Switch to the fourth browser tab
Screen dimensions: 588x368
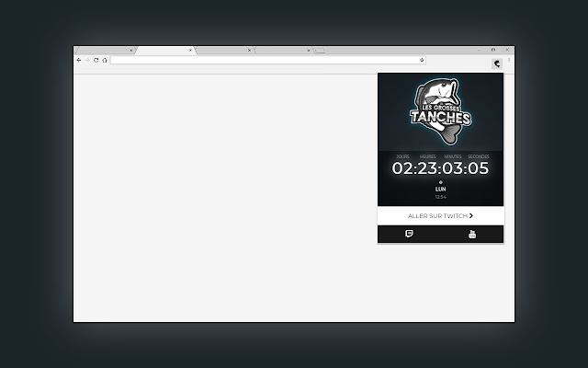click(284, 51)
